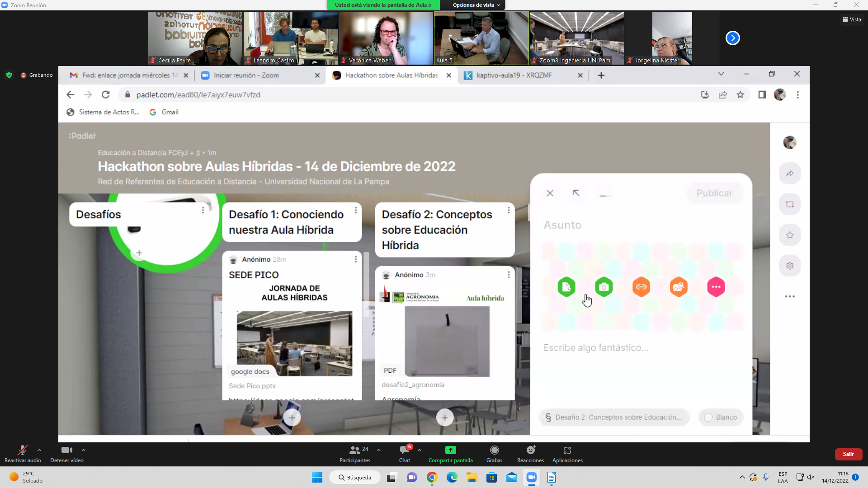Minimize the Padlet post composer
868x488 pixels.
603,194
